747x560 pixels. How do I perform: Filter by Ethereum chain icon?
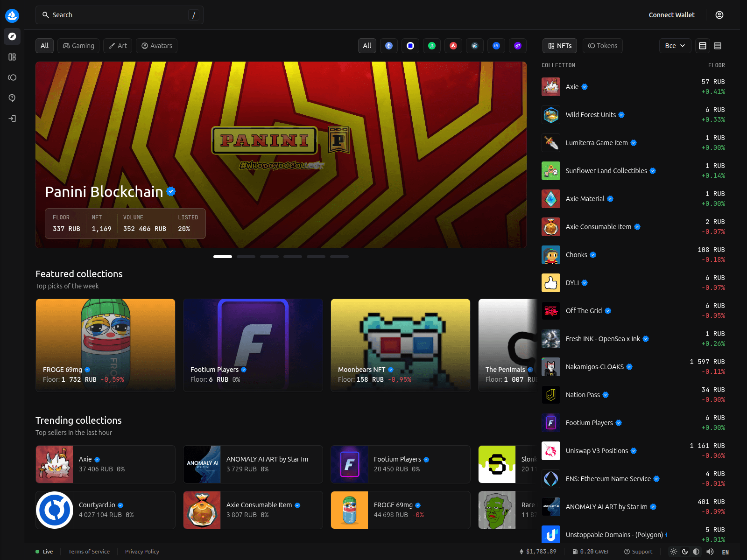click(x=389, y=46)
